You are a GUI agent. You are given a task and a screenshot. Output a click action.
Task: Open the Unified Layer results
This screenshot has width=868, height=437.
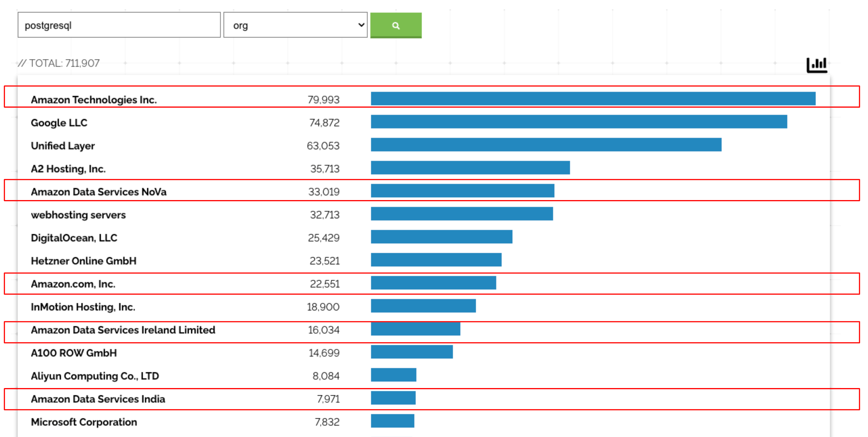point(63,146)
